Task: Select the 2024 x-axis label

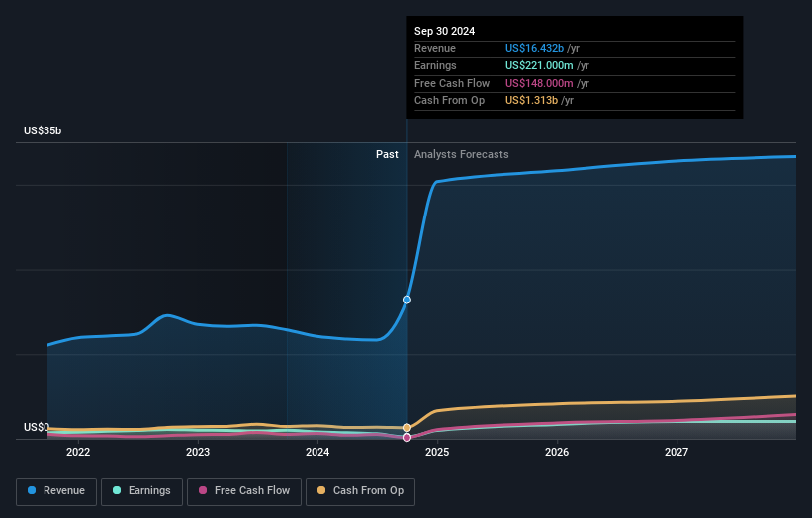Action: [x=317, y=453]
